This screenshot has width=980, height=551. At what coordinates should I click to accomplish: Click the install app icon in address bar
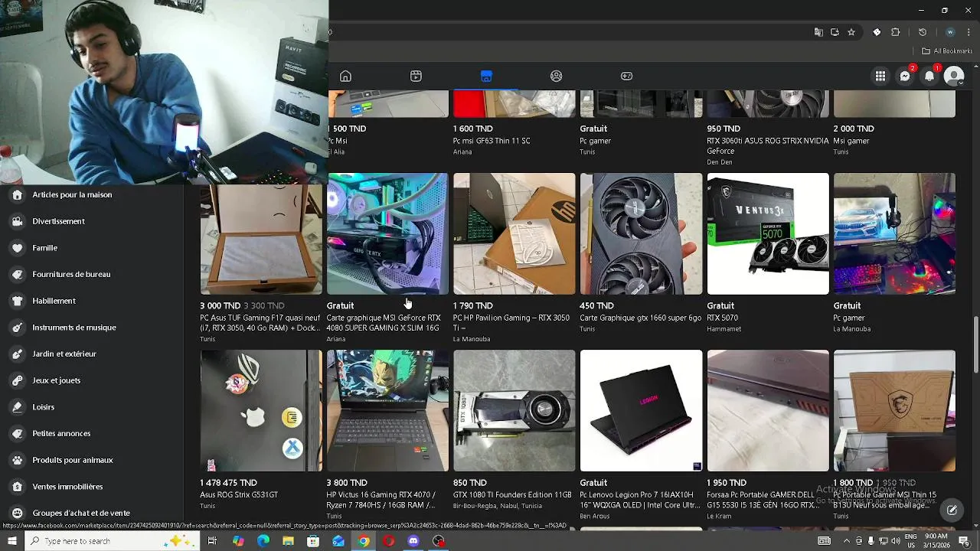coord(835,32)
